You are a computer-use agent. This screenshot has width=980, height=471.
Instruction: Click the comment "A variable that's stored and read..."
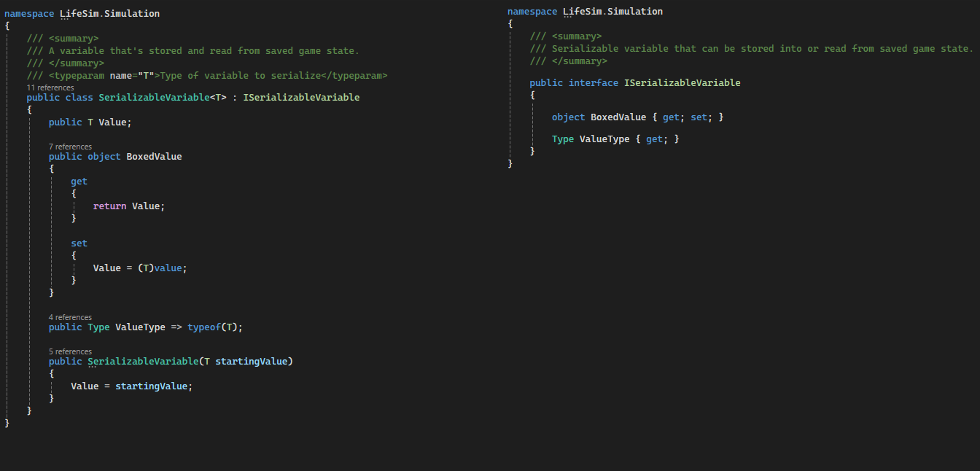193,51
